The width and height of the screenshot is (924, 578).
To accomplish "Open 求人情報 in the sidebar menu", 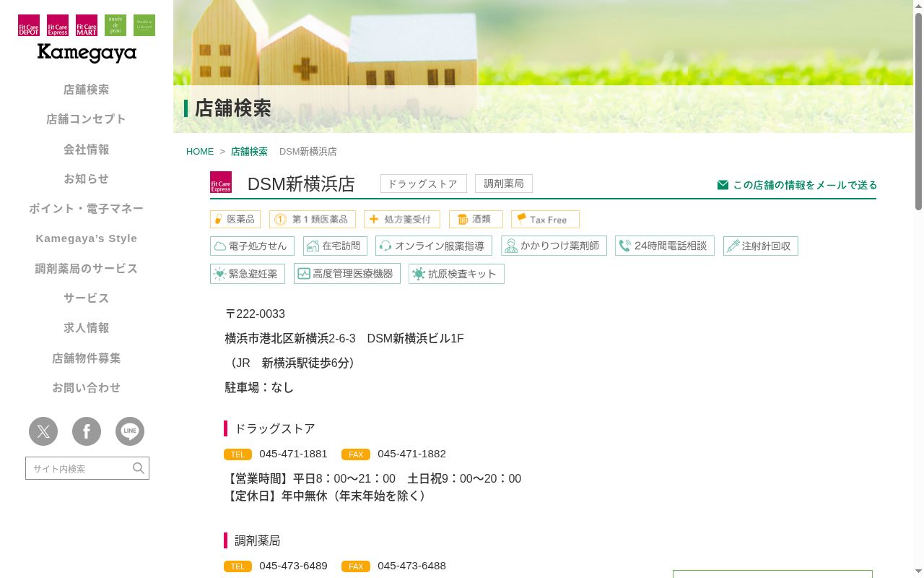I will 87,328.
